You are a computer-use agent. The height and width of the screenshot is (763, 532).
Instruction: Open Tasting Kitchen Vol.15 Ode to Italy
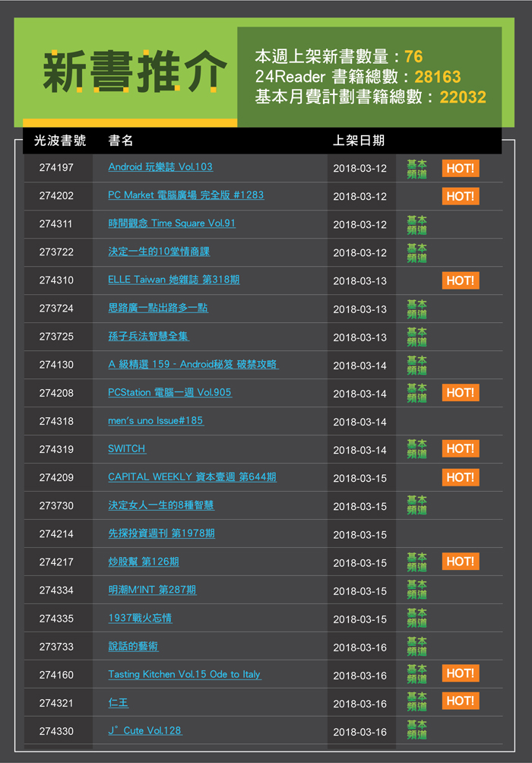coord(184,674)
